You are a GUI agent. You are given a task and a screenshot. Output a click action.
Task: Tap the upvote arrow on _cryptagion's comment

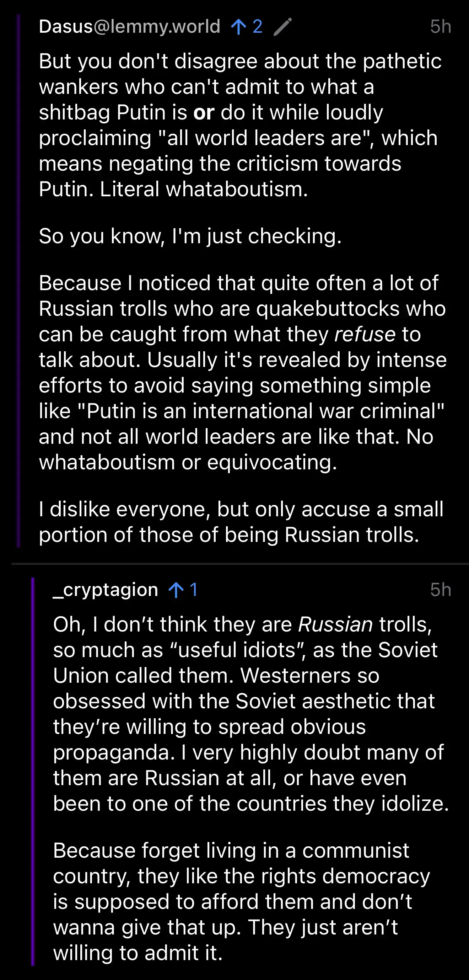[176, 590]
